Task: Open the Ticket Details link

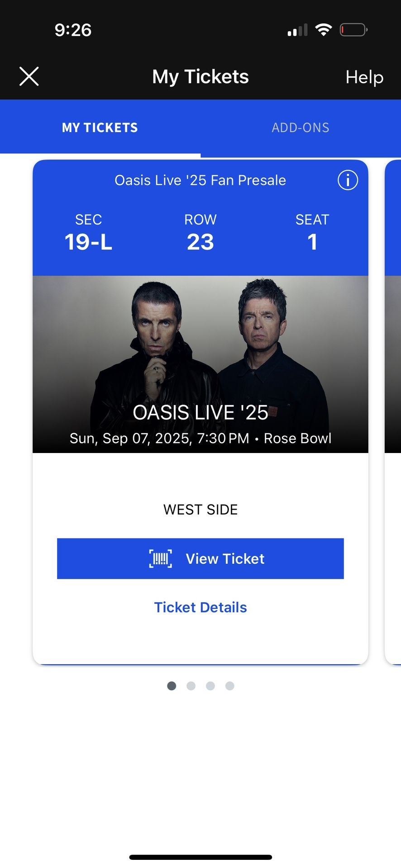Action: (x=200, y=607)
